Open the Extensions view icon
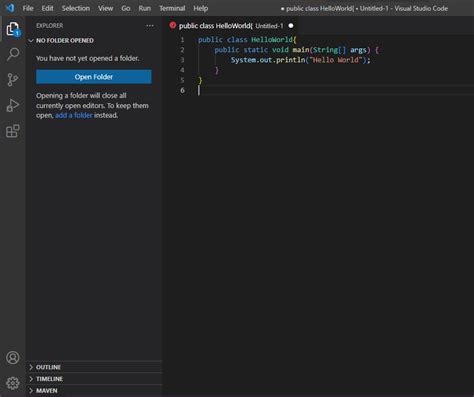This screenshot has width=474, height=397. point(13,131)
